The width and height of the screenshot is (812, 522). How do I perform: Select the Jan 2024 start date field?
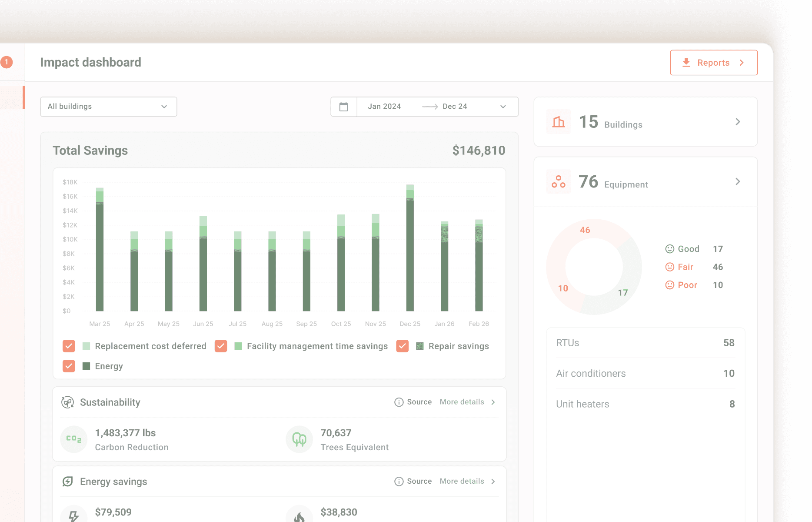pyautogui.click(x=384, y=107)
